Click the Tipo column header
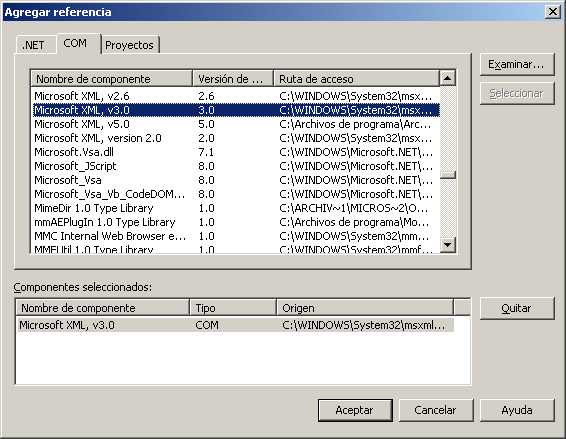The width and height of the screenshot is (566, 439). coord(233,308)
